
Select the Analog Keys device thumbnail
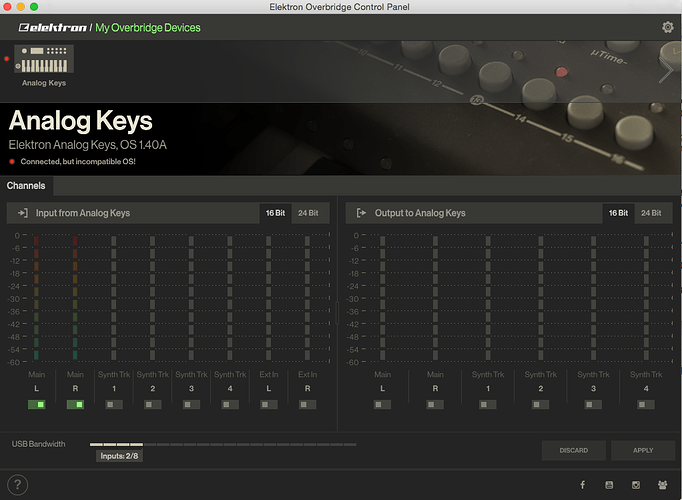click(44, 59)
